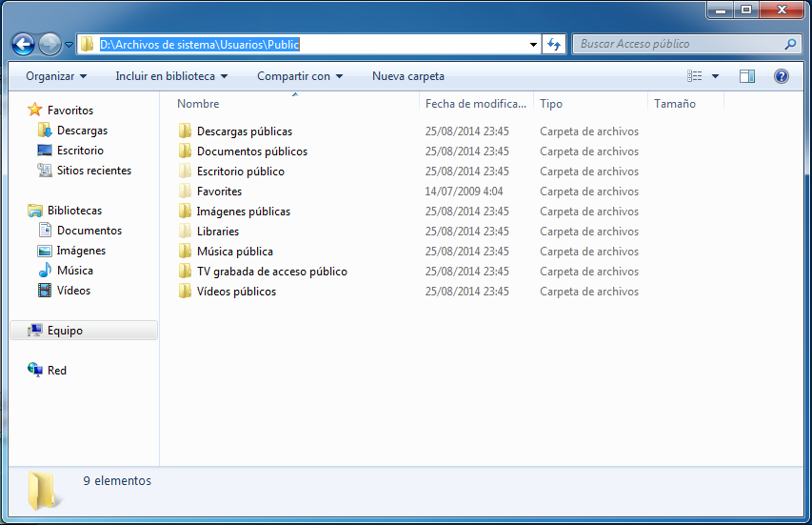Open the view options dropdown arrow

[x=715, y=76]
